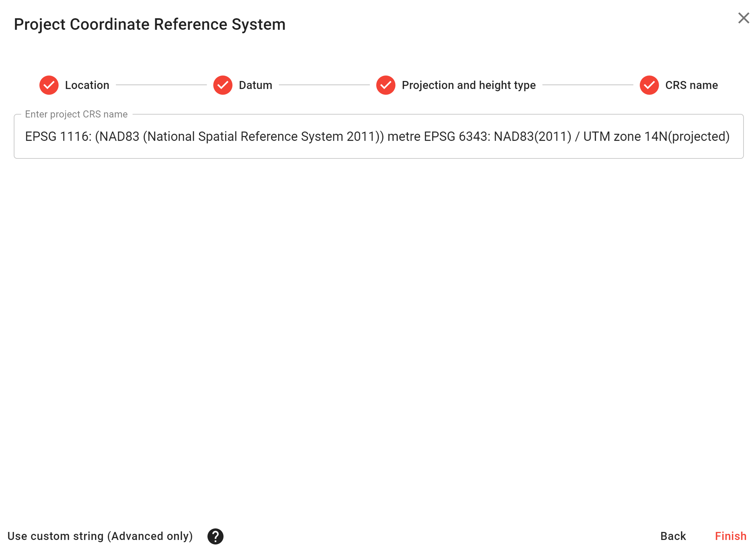The image size is (756, 555).
Task: Select the Projection and height type checkmark
Action: pos(386,85)
